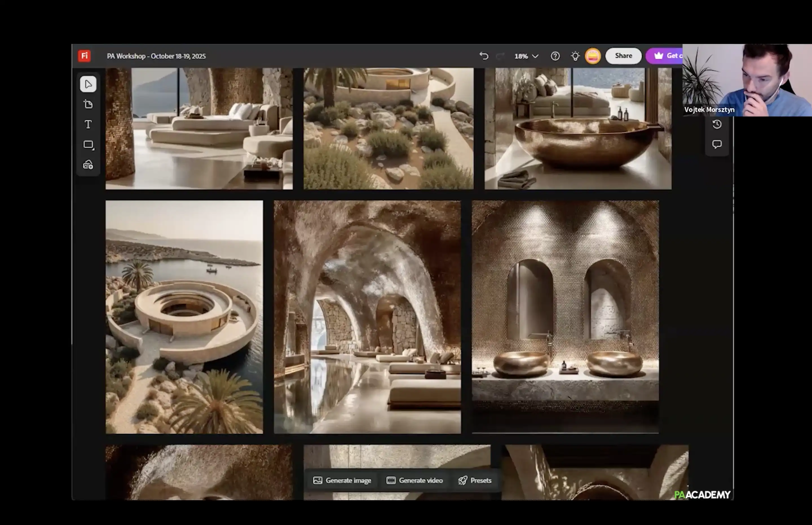Select Generate image in bottom bar
This screenshot has width=812, height=525.
click(x=342, y=480)
